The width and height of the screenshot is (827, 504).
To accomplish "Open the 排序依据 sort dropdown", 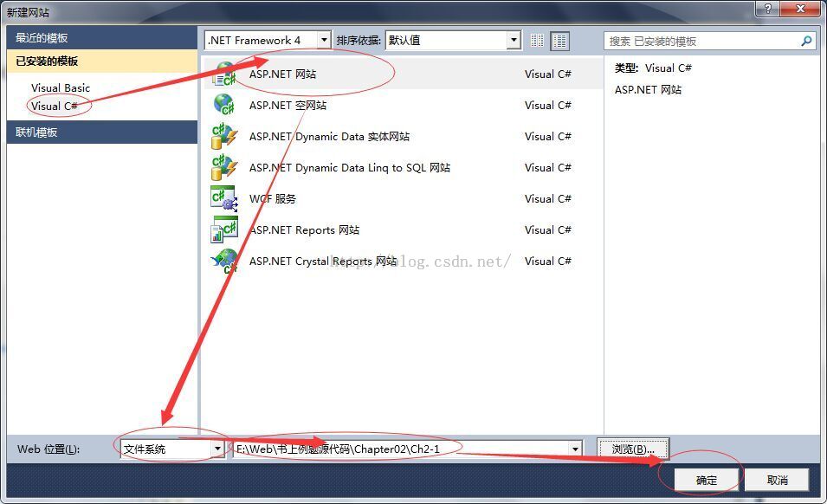I will [x=514, y=41].
